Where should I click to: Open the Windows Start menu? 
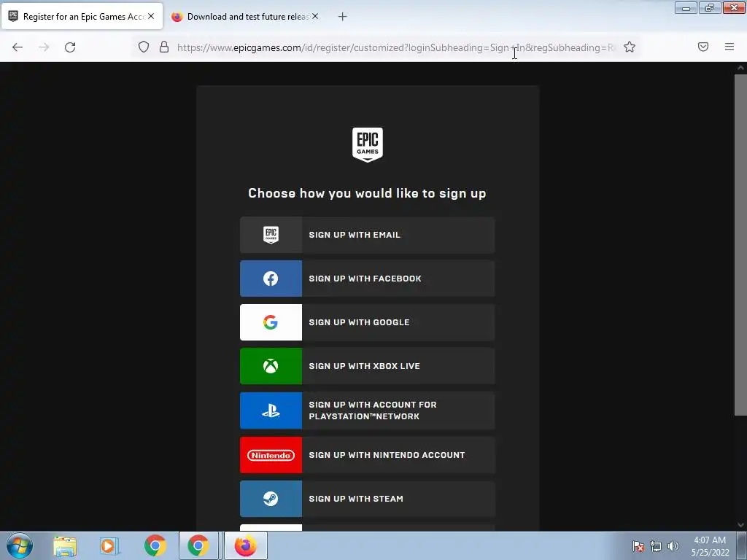(x=19, y=545)
